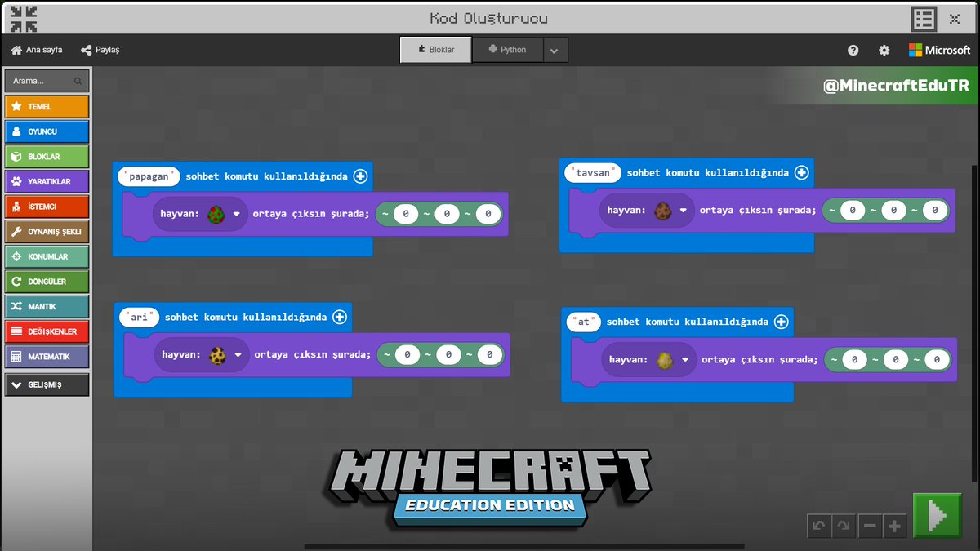Open the YARATIKLAR block category
The image size is (980, 551).
[47, 181]
